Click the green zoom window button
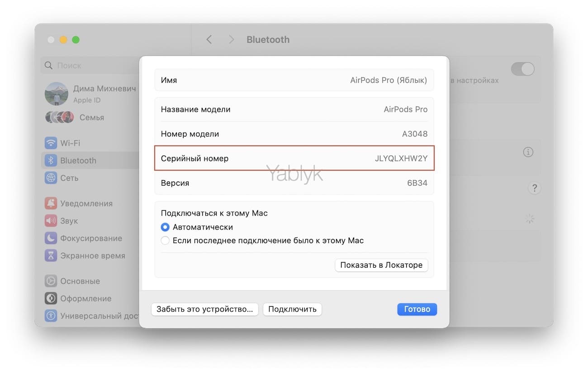The image size is (588, 374). click(76, 40)
